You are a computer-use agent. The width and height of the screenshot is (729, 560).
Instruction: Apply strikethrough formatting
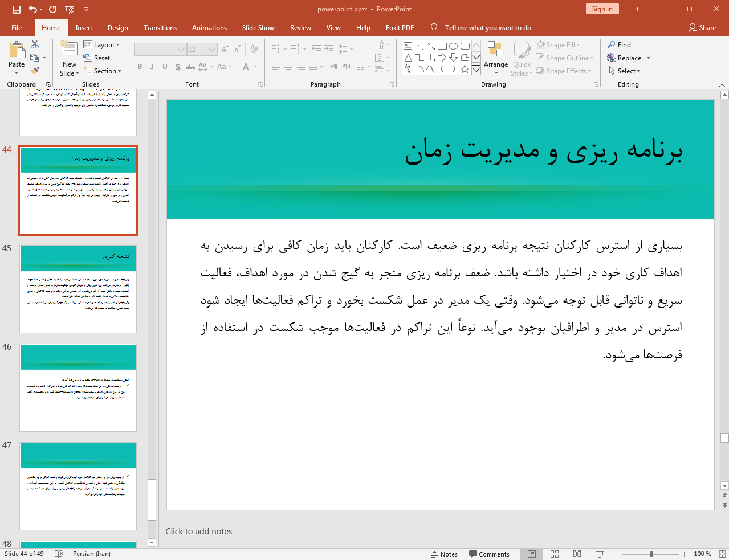190,67
